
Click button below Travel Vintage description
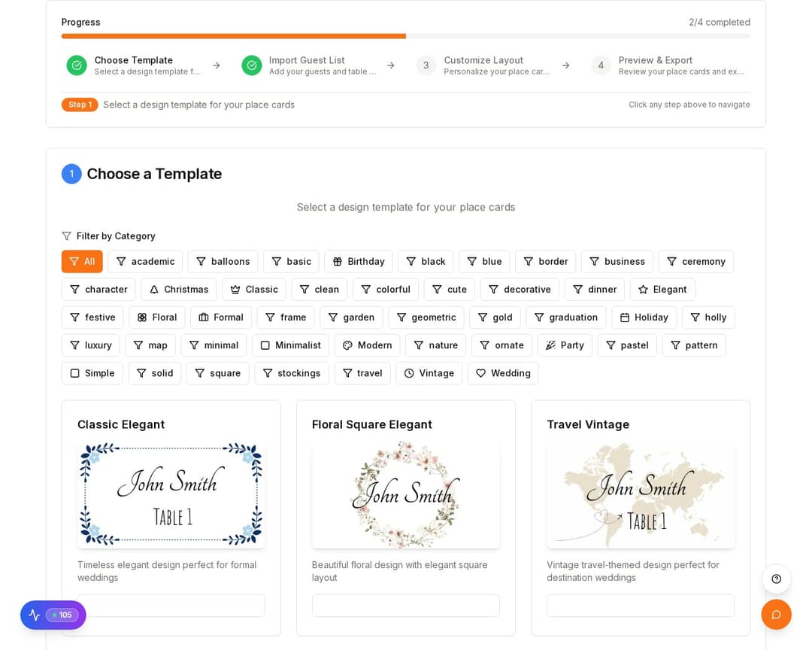pos(640,606)
